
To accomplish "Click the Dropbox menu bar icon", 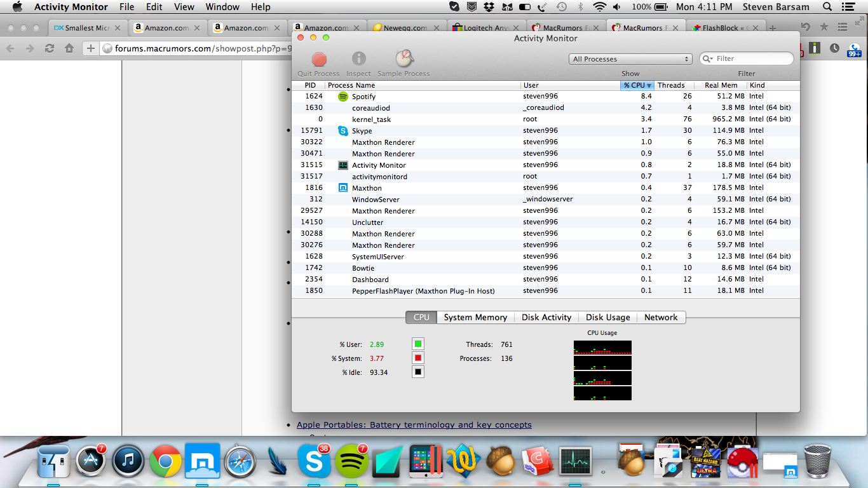I will [489, 7].
